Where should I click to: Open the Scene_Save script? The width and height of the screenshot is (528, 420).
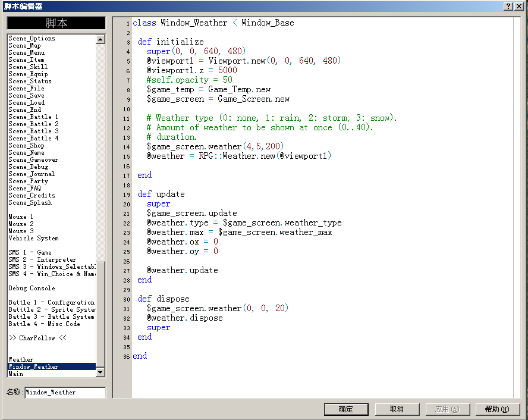26,95
